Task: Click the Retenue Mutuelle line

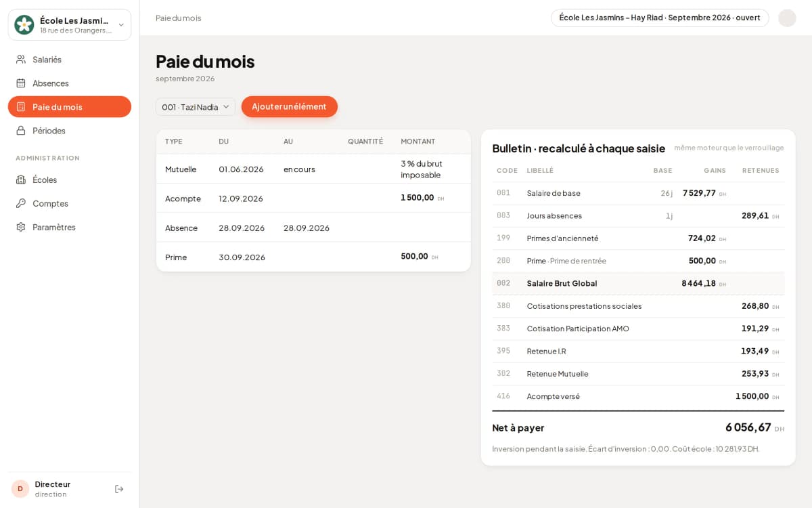Action: point(638,374)
